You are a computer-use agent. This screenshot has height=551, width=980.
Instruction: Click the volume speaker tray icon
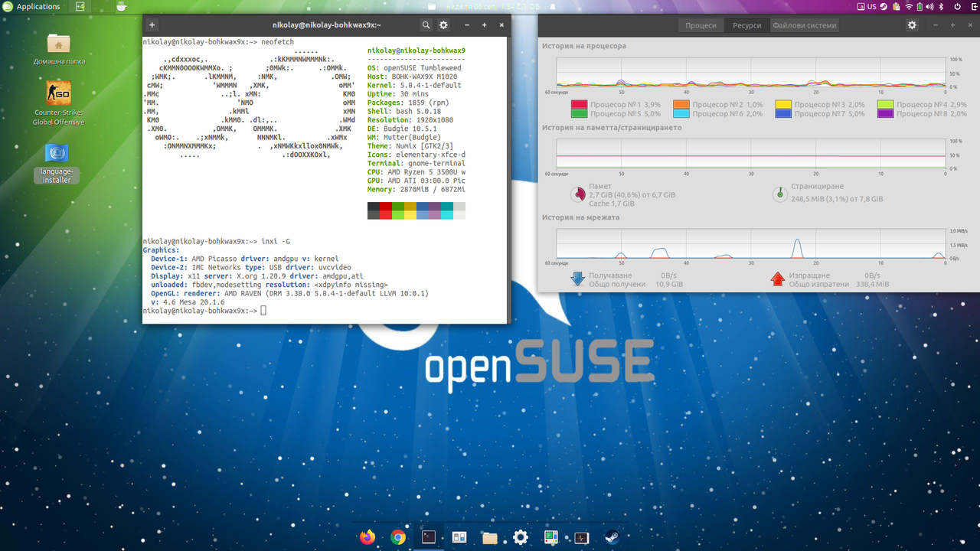pyautogui.click(x=929, y=6)
